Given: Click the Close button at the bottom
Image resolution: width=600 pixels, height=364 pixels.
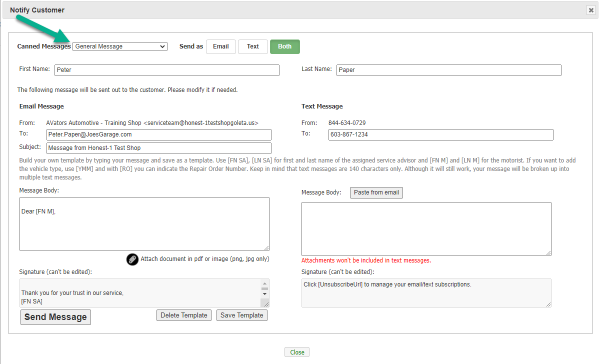Looking at the screenshot, I should 297,352.
